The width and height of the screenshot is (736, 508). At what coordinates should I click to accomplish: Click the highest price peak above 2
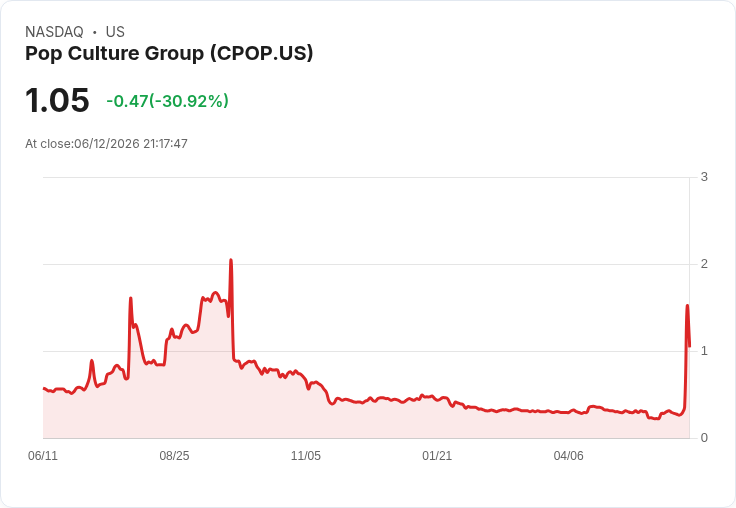point(231,260)
